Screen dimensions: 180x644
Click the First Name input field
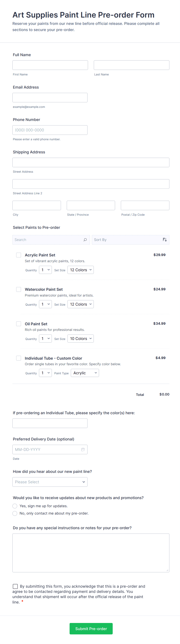tap(50, 65)
